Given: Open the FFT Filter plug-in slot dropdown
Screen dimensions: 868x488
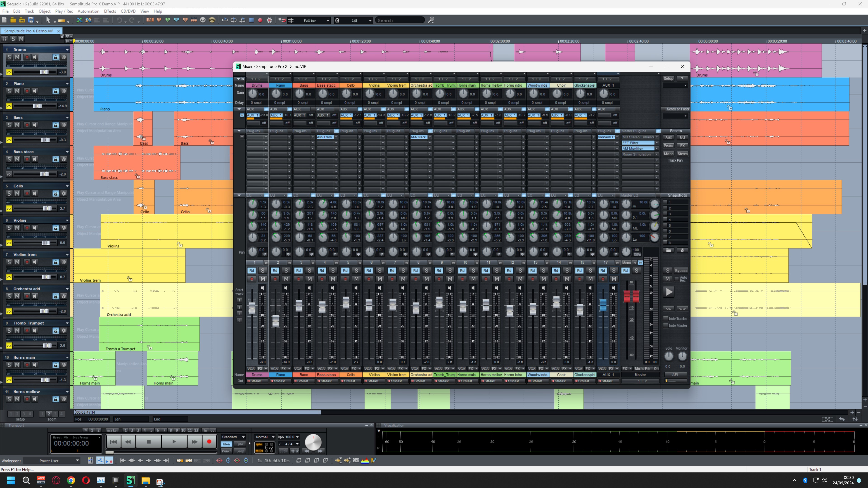Looking at the screenshot, I should [656, 142].
